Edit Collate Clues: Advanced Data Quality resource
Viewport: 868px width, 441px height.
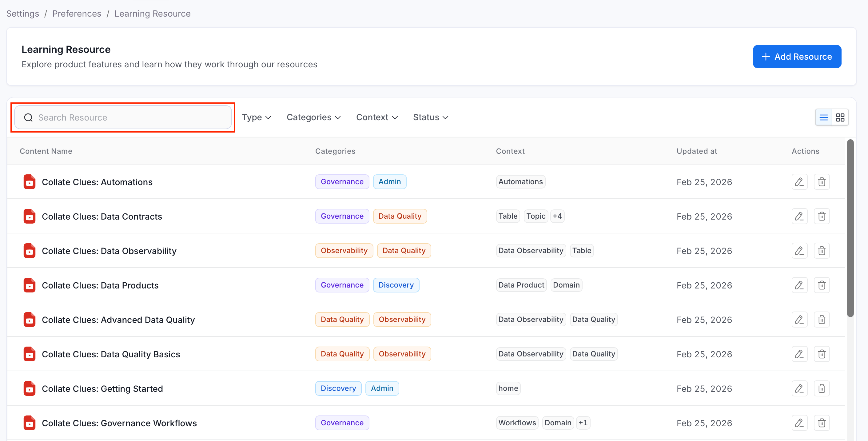(799, 320)
